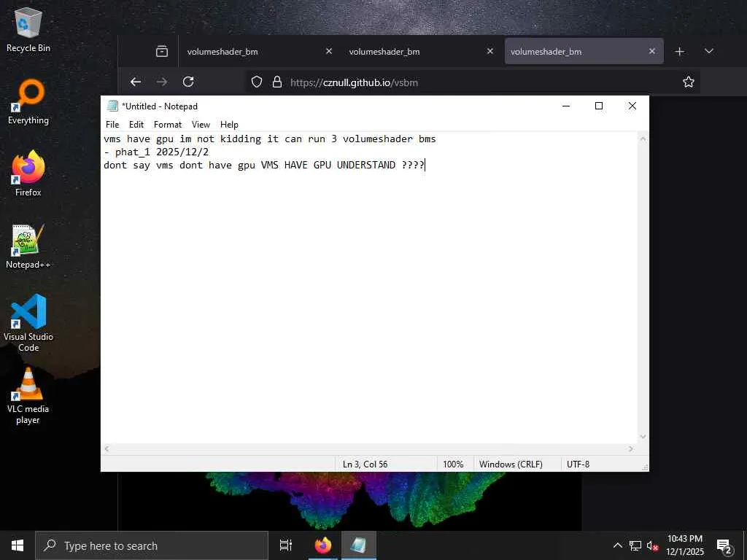Open Firefox's tracking protection shield icon

[257, 82]
